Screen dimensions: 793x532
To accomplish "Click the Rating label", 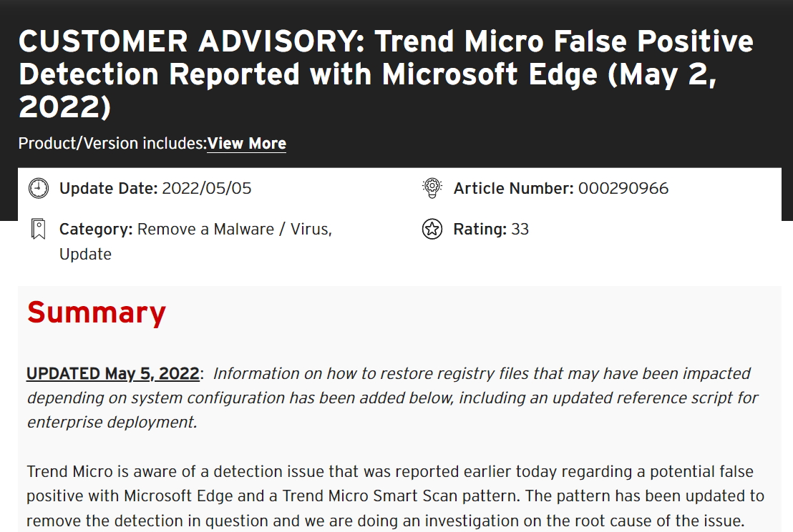I will click(480, 230).
